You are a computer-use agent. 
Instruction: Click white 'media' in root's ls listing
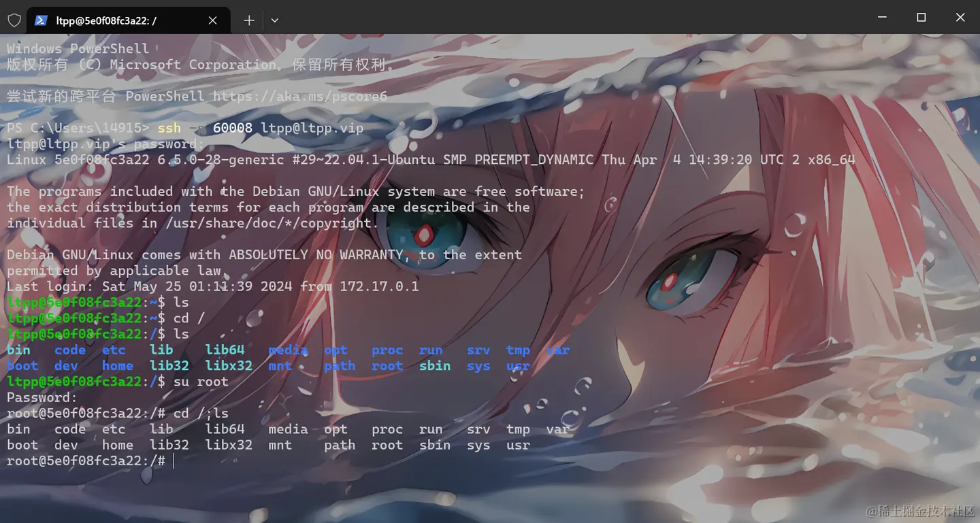click(x=288, y=429)
